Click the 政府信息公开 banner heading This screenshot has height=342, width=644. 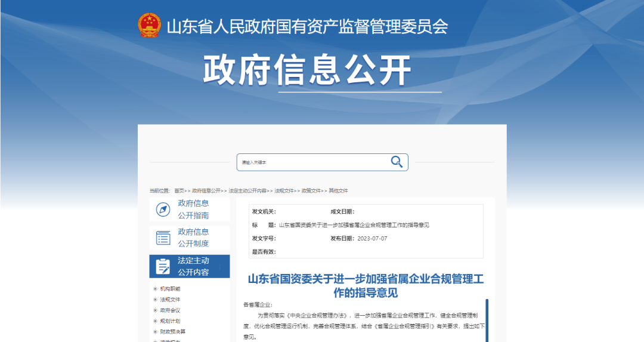click(307, 70)
